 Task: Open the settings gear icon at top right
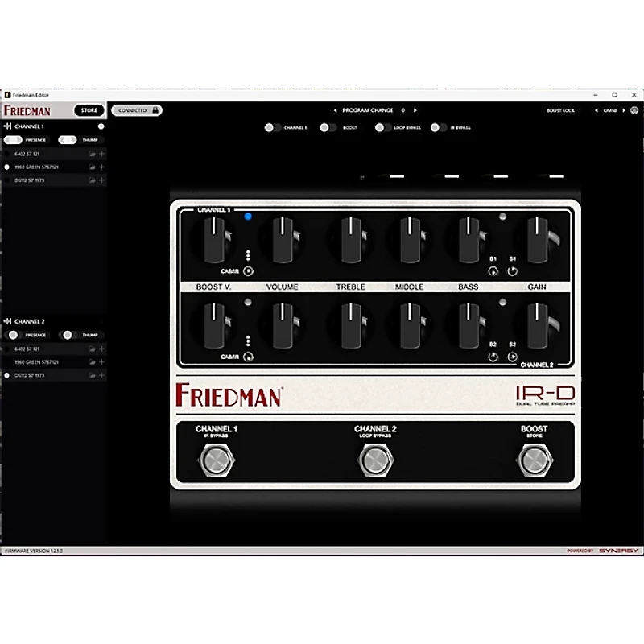[x=633, y=109]
